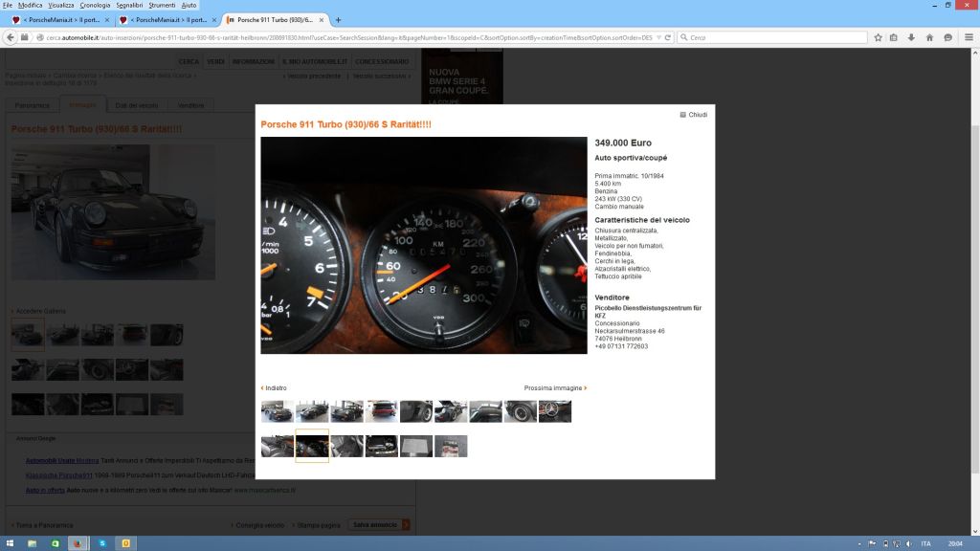980x551 pixels.
Task: Select the Mercedes star emblem thumbnail in lightbox
Action: [555, 411]
